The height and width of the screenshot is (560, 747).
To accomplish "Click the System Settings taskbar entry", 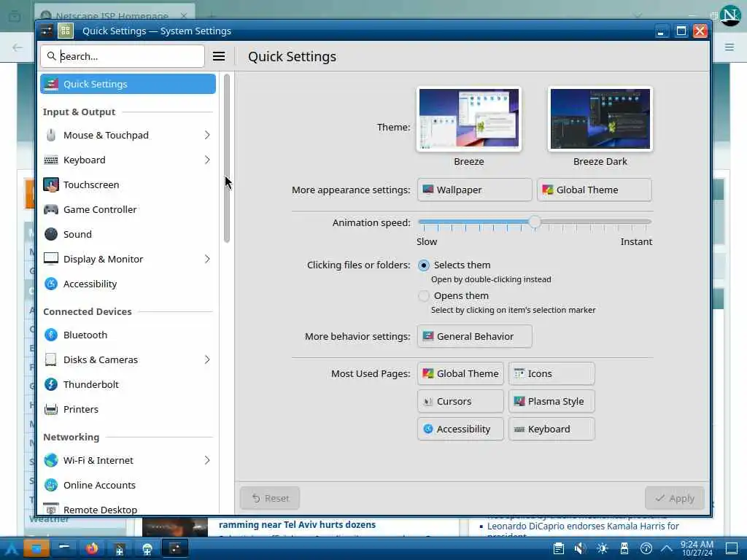I will [x=175, y=548].
